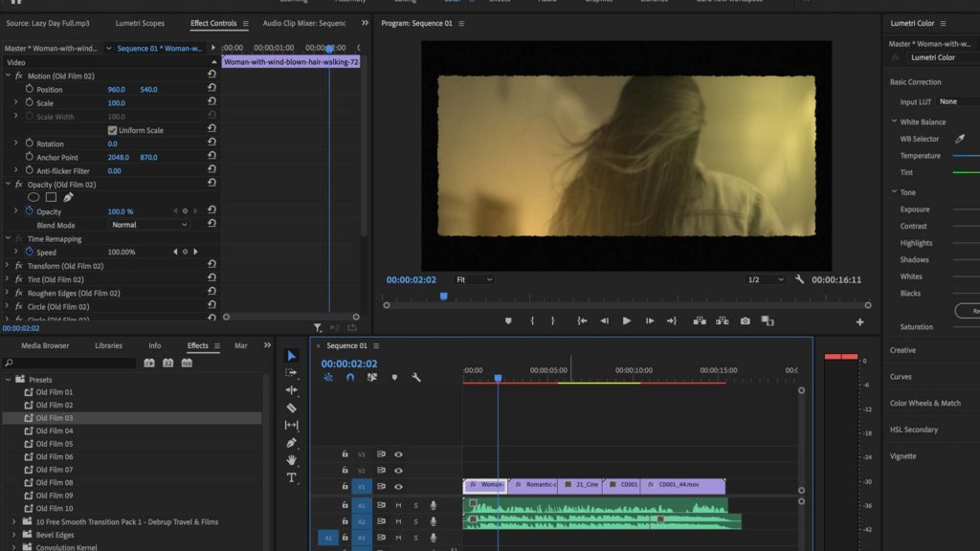This screenshot has height=551, width=980.
Task: Open the Fit zoom level dropdown
Action: 474,279
